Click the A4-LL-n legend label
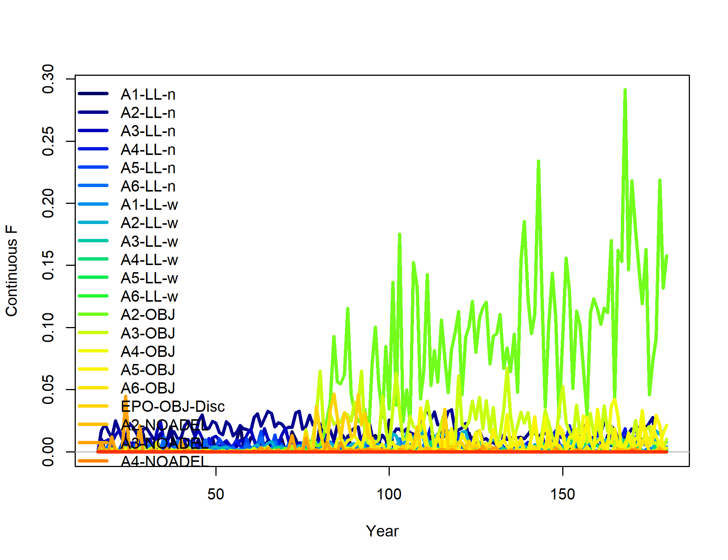The height and width of the screenshot is (560, 728). point(148,150)
